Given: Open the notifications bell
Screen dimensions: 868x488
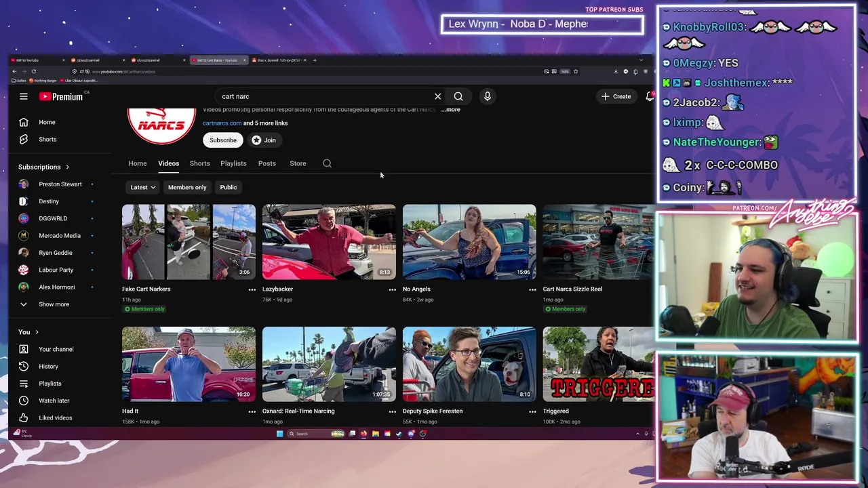Looking at the screenshot, I should click(x=650, y=96).
